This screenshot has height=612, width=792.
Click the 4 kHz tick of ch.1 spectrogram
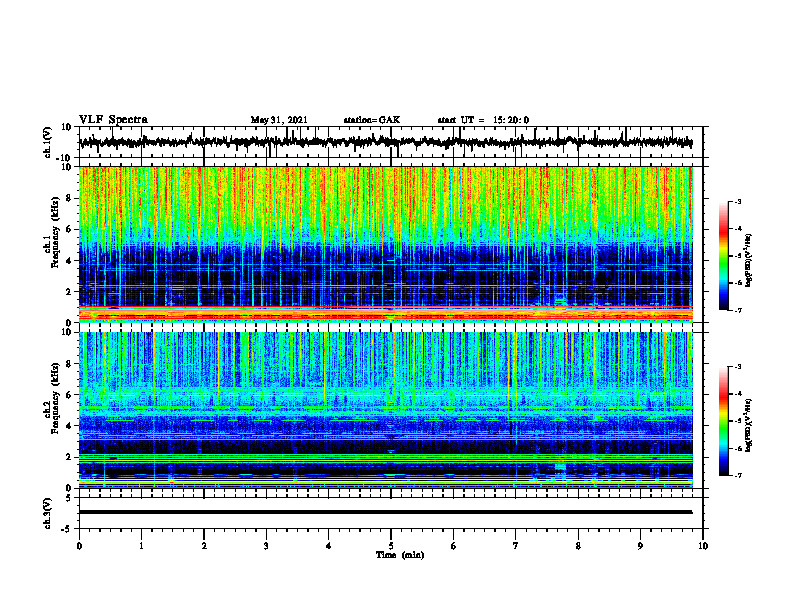tap(70, 261)
